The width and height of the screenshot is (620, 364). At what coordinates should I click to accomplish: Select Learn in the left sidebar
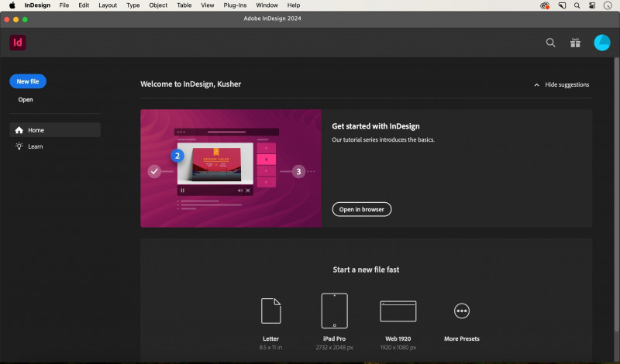coord(35,146)
